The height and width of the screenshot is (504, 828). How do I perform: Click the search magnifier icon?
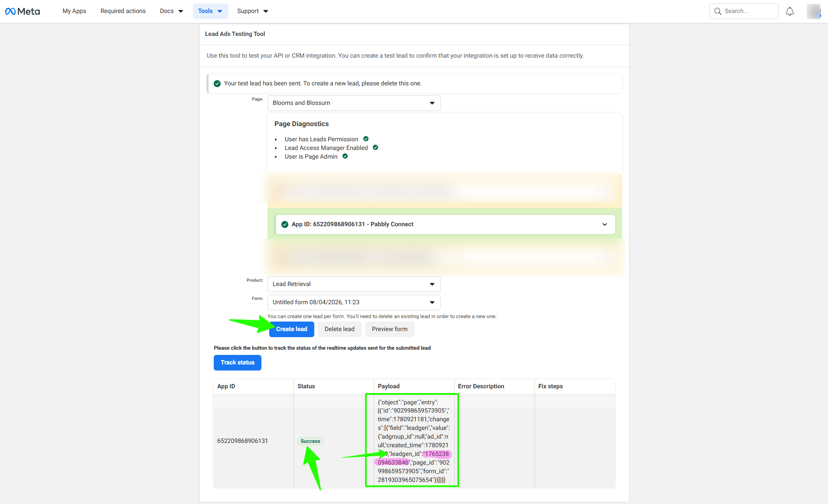718,11
